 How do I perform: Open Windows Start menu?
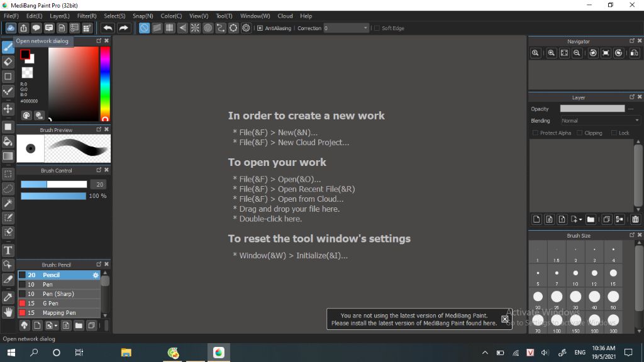pos(11,353)
